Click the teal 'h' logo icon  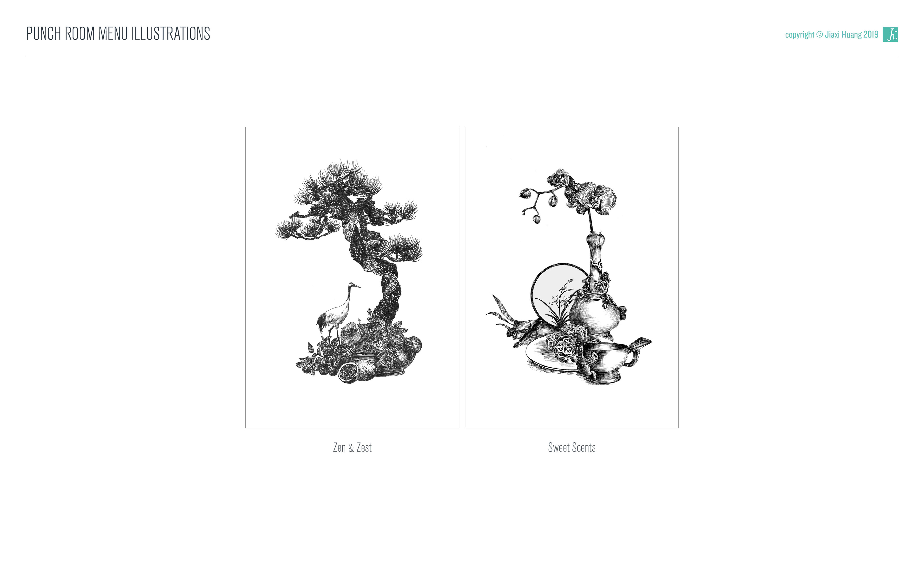tap(890, 34)
